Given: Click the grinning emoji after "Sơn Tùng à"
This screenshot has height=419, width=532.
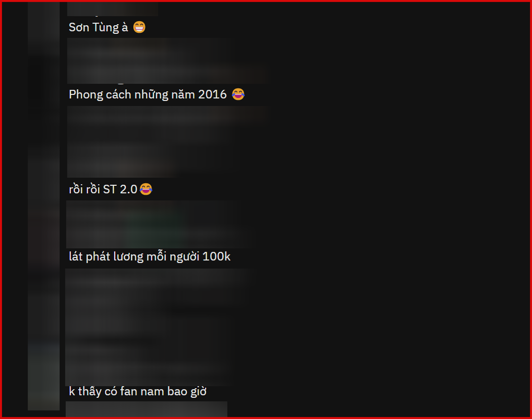Looking at the screenshot, I should click(139, 27).
